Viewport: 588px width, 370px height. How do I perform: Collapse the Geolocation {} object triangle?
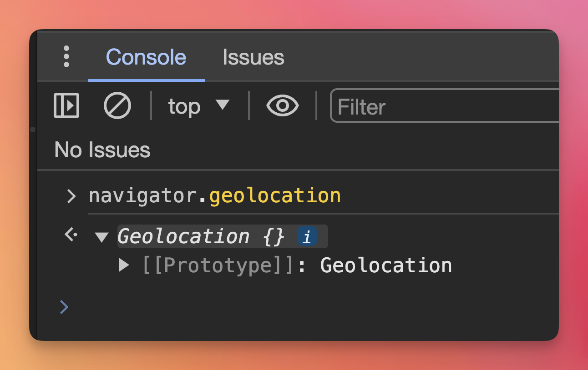[x=102, y=237]
